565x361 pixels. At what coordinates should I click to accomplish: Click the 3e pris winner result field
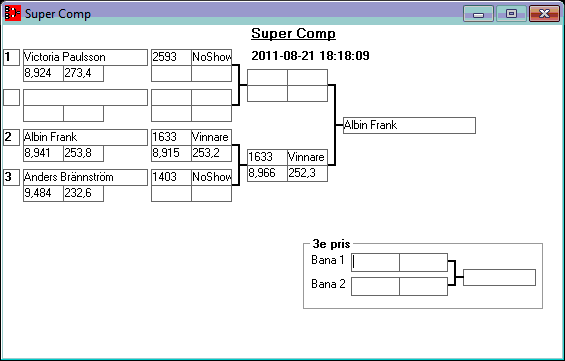[x=499, y=277]
